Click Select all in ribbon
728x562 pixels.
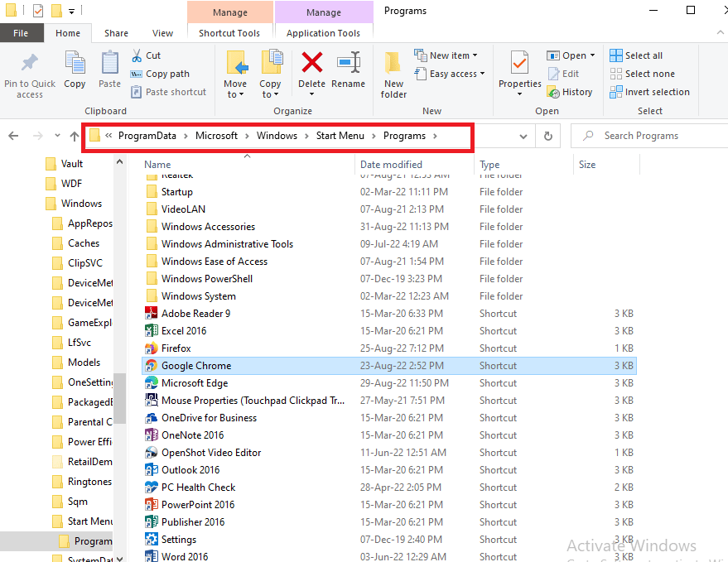click(636, 55)
